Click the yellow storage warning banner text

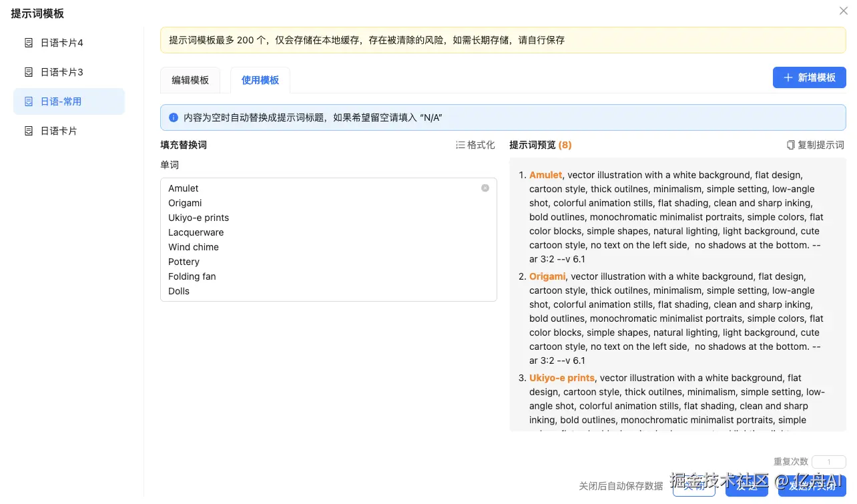click(x=366, y=40)
